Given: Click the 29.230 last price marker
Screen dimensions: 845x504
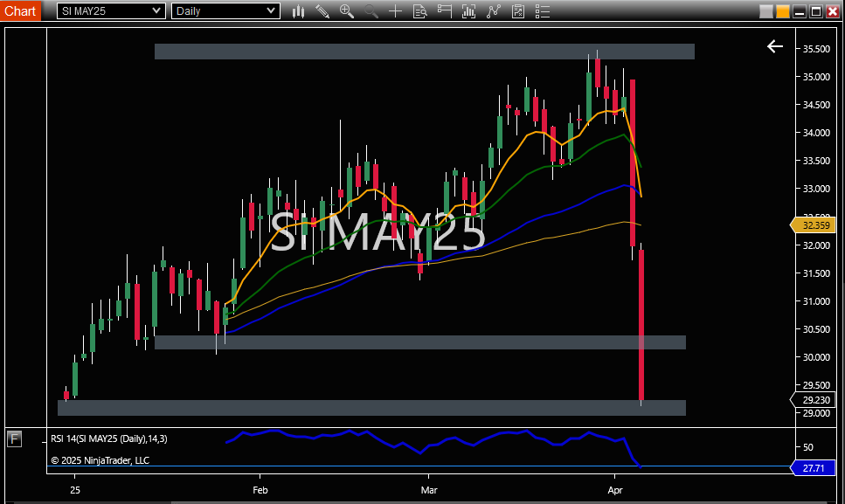Looking at the screenshot, I should pyautogui.click(x=813, y=400).
